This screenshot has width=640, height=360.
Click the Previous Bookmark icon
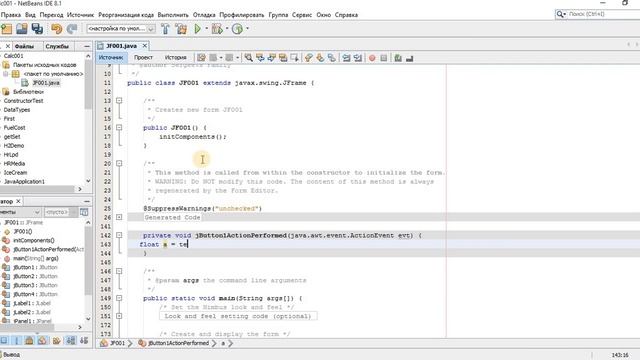coord(309,58)
